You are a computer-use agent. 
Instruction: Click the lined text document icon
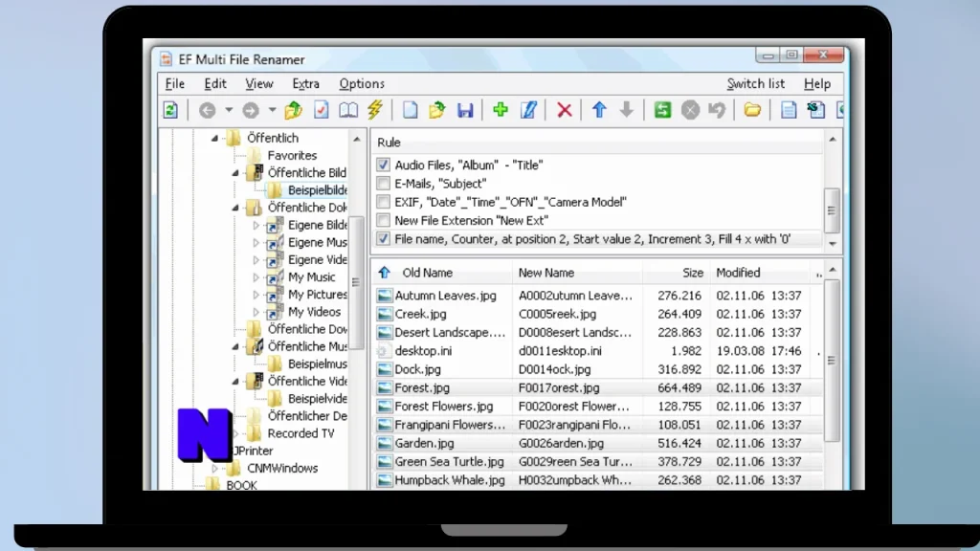(x=789, y=111)
